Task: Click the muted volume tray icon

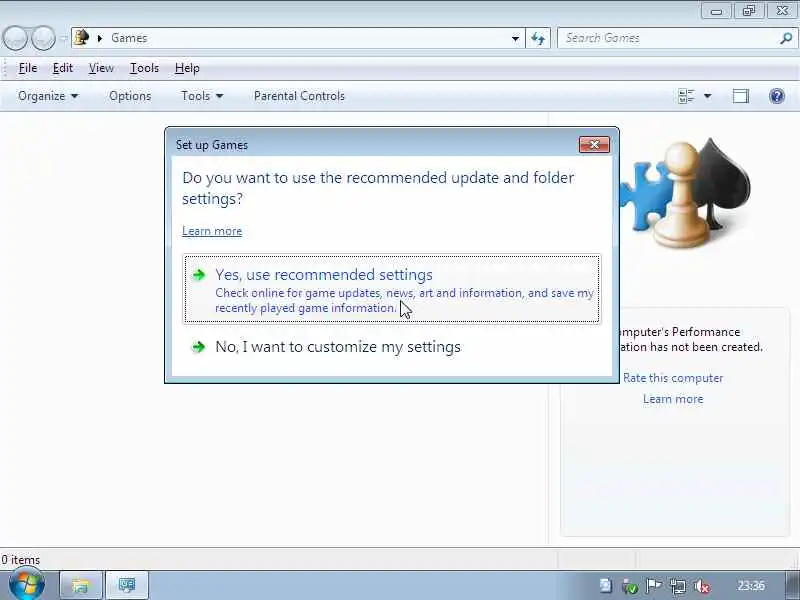Action: coord(703,586)
